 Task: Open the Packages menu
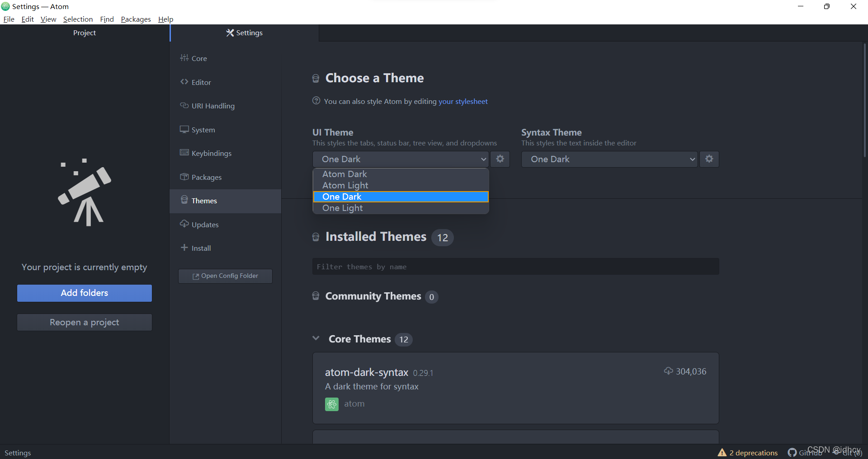point(136,19)
